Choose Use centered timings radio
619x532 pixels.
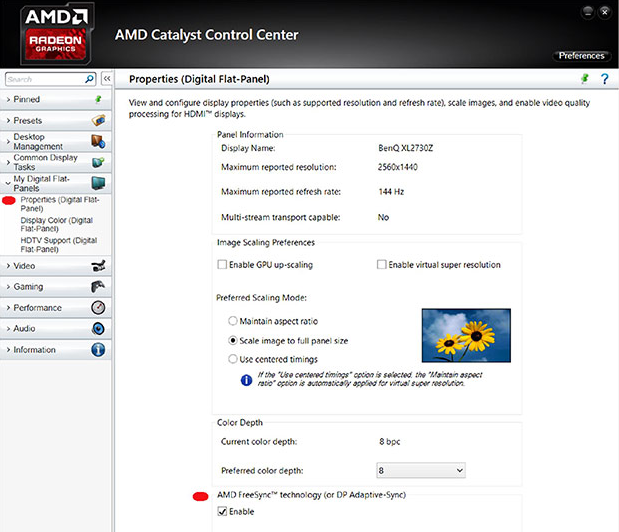tap(233, 359)
